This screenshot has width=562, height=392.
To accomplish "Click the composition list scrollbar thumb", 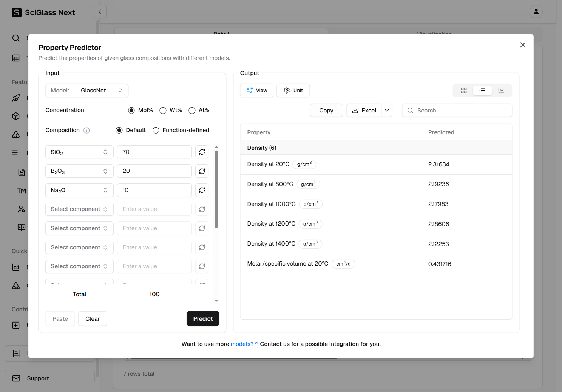I will tap(216, 189).
